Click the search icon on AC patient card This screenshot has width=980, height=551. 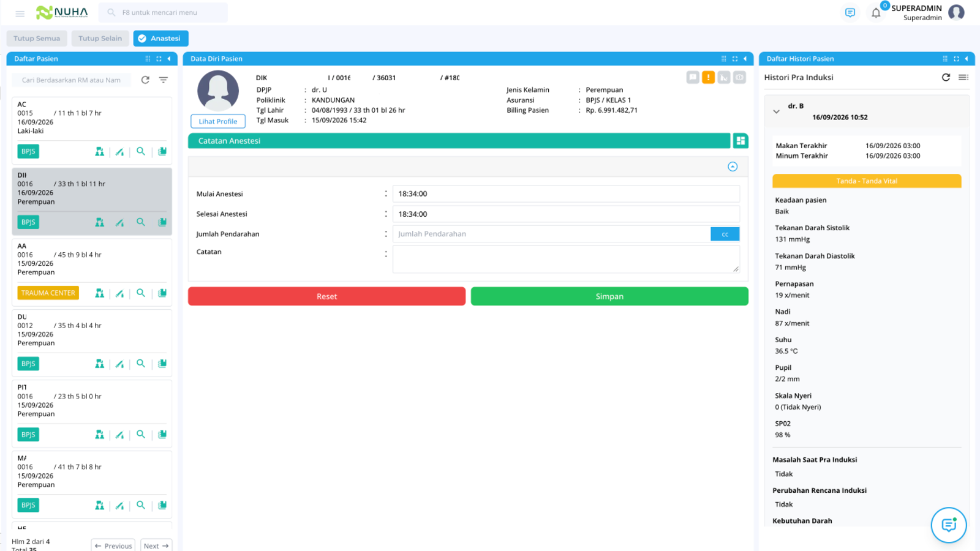point(141,151)
